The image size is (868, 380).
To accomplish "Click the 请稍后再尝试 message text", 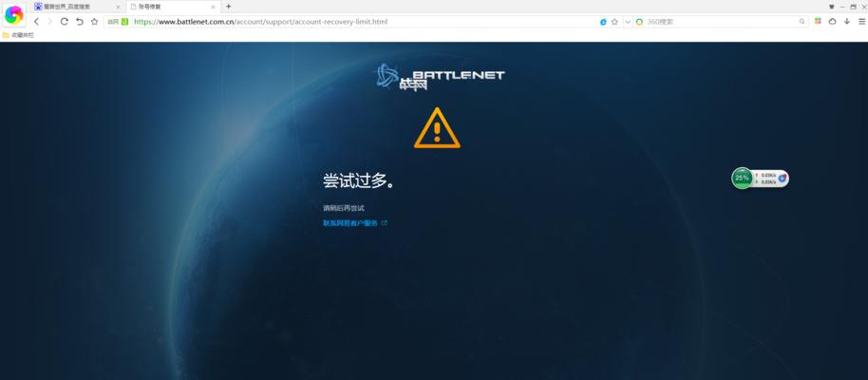I will pos(344,208).
